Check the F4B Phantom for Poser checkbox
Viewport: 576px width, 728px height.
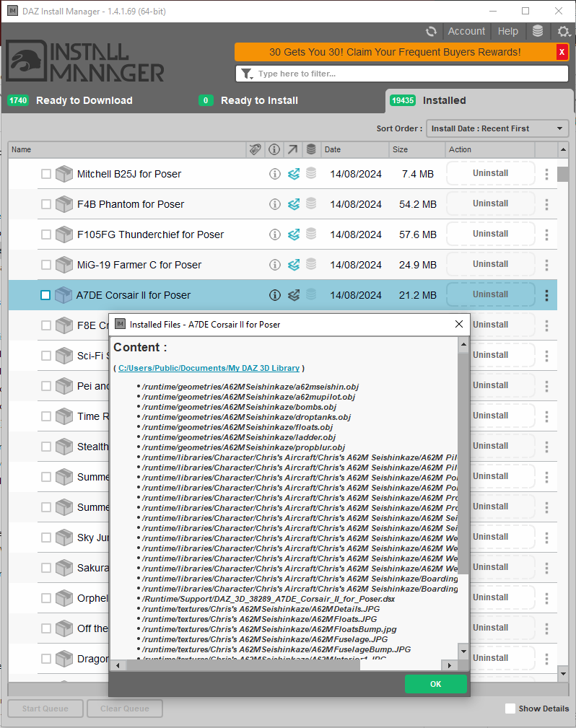pyautogui.click(x=46, y=204)
